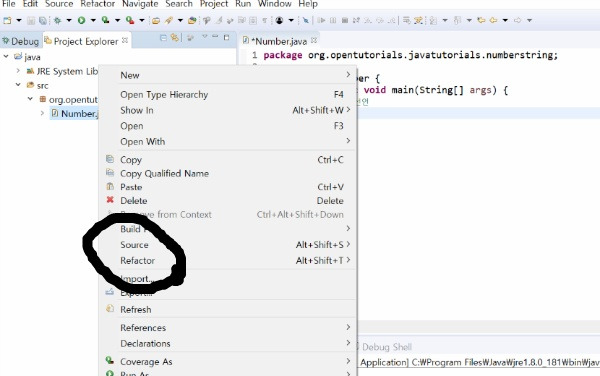The height and width of the screenshot is (376, 600).
Task: Click Next Annotation toolbar icon
Action: click(433, 20)
